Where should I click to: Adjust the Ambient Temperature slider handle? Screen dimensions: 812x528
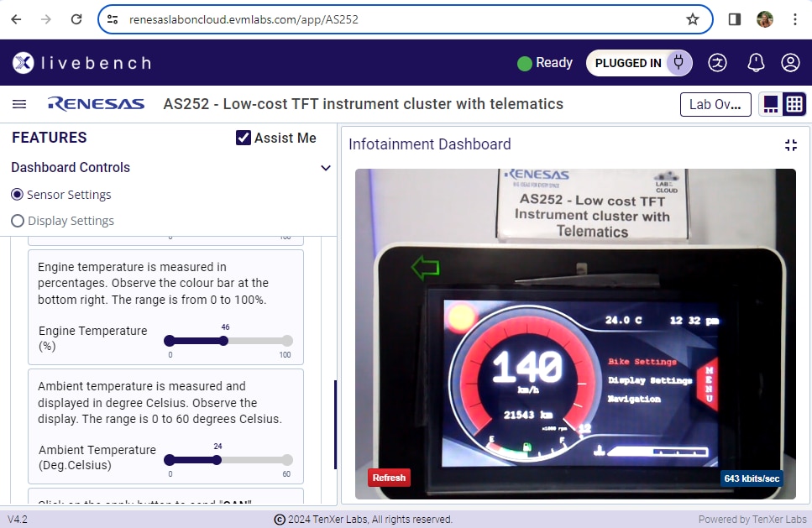point(217,460)
